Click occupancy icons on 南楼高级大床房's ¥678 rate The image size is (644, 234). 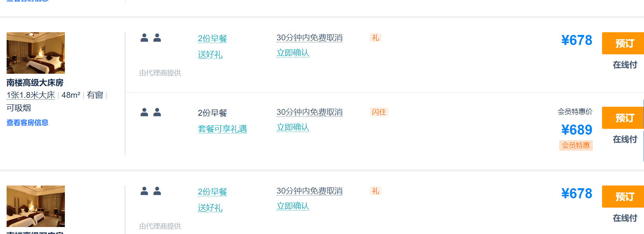151,38
